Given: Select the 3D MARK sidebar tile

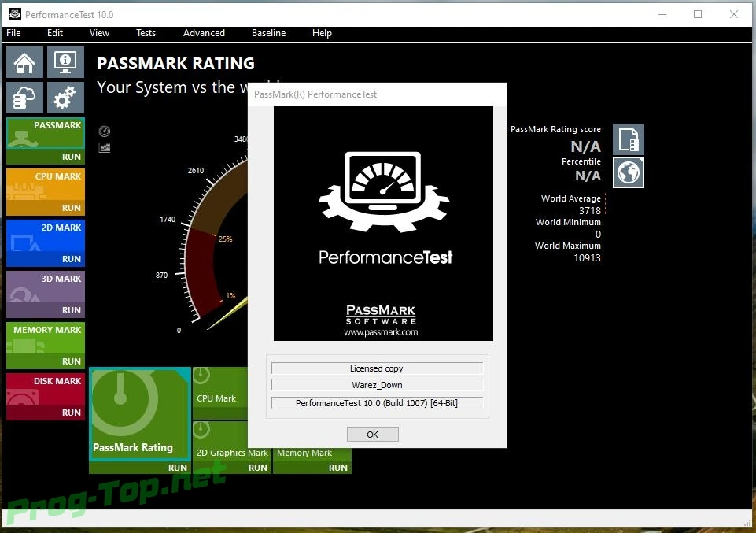Looking at the screenshot, I should [x=46, y=287].
